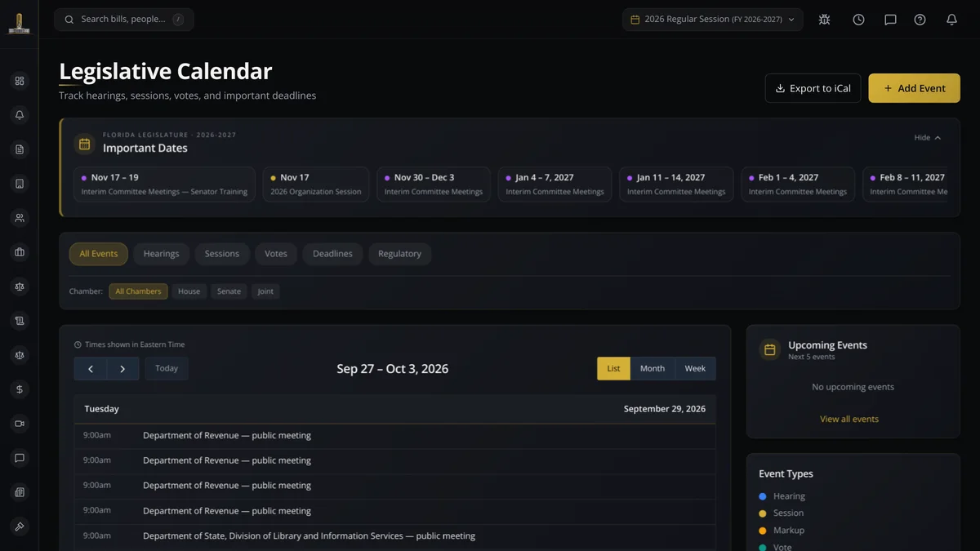Click the Sep 27 – Oct 3, 2026 date range heading
Image resolution: width=980 pixels, height=551 pixels.
tap(393, 369)
